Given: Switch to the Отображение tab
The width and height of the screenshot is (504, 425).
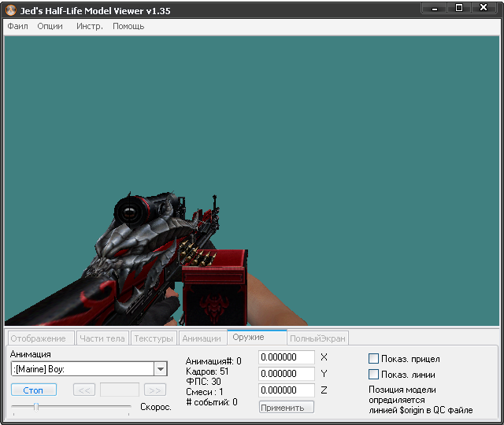Looking at the screenshot, I should [x=41, y=338].
